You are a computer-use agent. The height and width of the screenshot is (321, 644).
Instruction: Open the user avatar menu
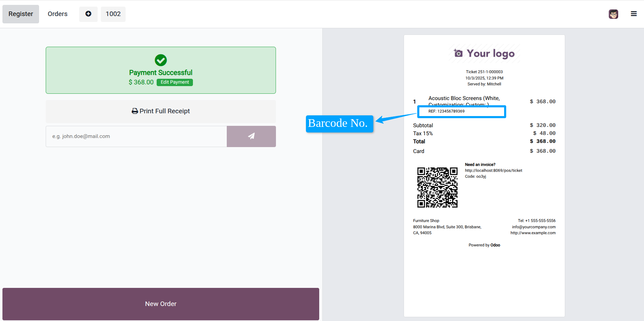tap(613, 14)
